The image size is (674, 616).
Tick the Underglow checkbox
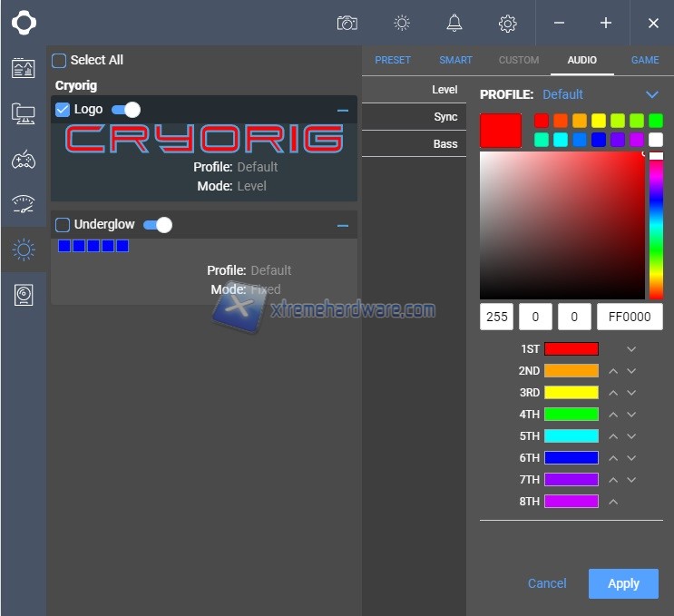63,225
